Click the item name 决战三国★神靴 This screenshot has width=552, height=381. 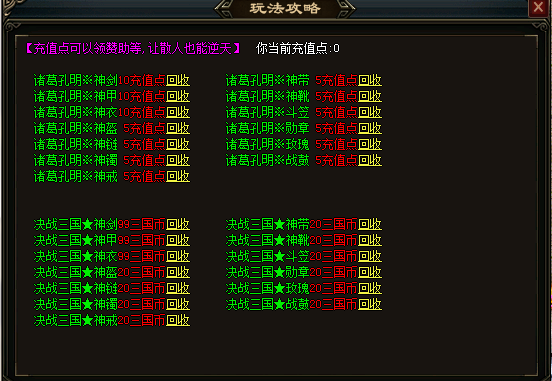(268, 241)
